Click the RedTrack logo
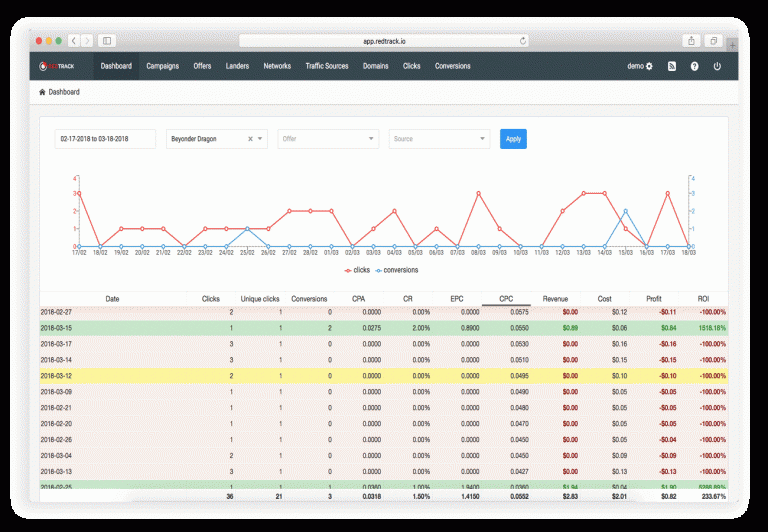768x532 pixels. 58,66
